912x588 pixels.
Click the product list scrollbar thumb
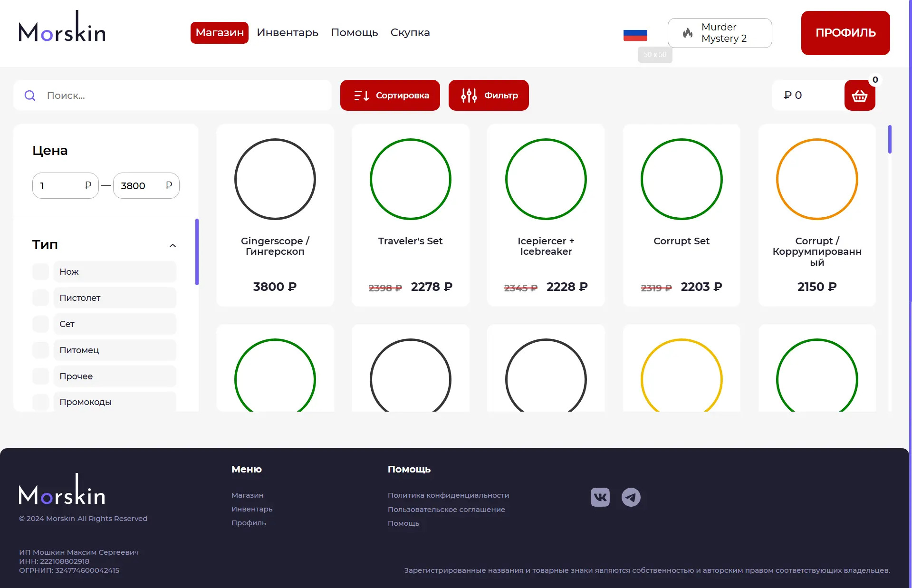pyautogui.click(x=890, y=139)
